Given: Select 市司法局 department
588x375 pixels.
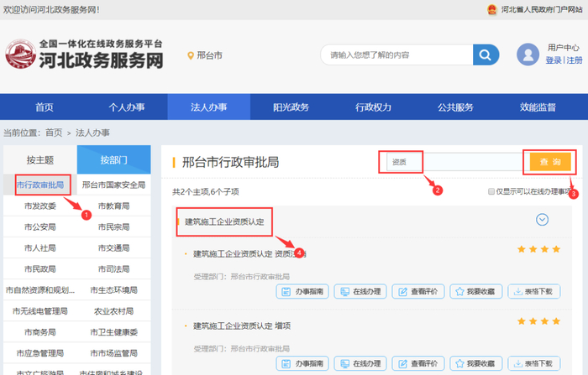Looking at the screenshot, I should click(113, 268).
